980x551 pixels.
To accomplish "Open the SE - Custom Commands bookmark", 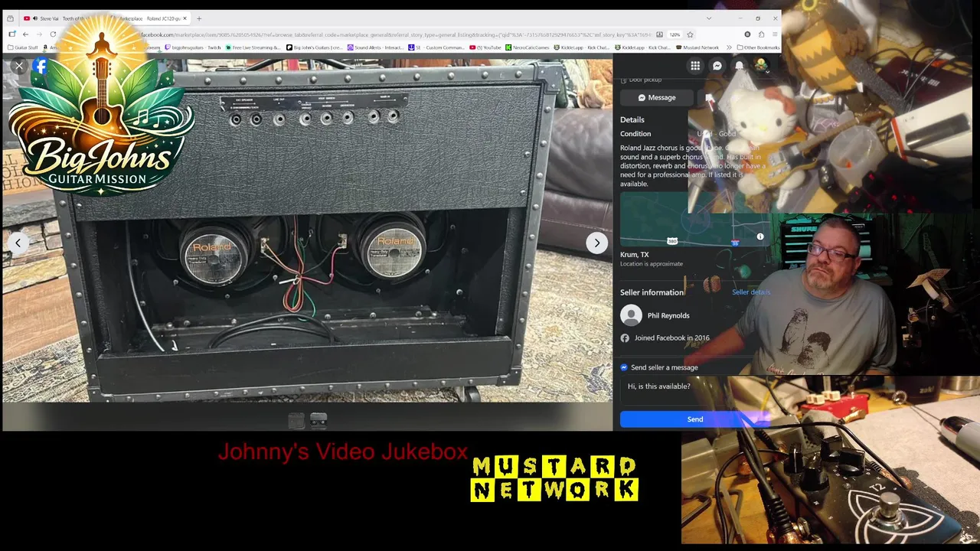I will tap(436, 47).
